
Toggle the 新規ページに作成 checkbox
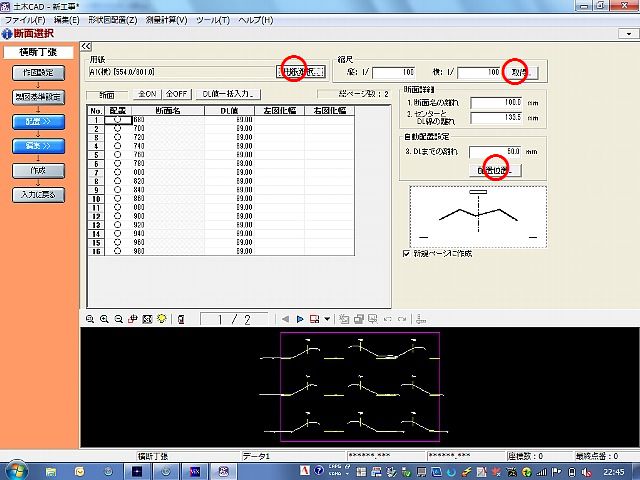(x=406, y=253)
